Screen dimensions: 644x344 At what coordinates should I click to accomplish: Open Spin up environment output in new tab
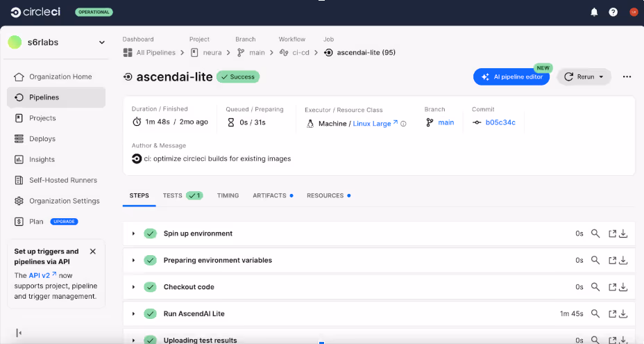point(612,234)
